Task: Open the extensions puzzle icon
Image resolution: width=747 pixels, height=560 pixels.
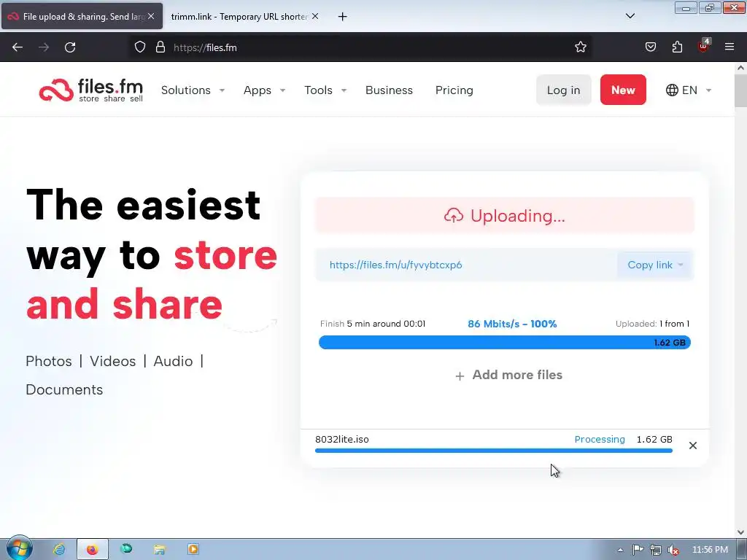Action: [x=677, y=47]
